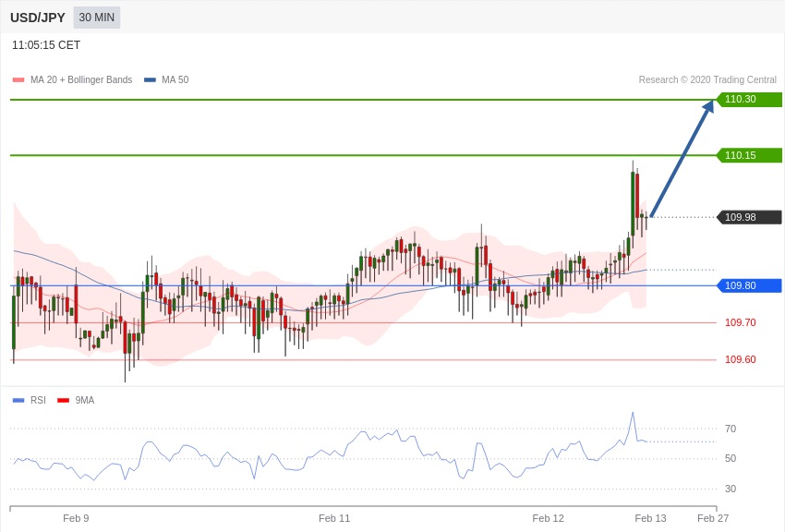Click the red 9MA legend swatch
This screenshot has width=785, height=532.
pyautogui.click(x=64, y=400)
